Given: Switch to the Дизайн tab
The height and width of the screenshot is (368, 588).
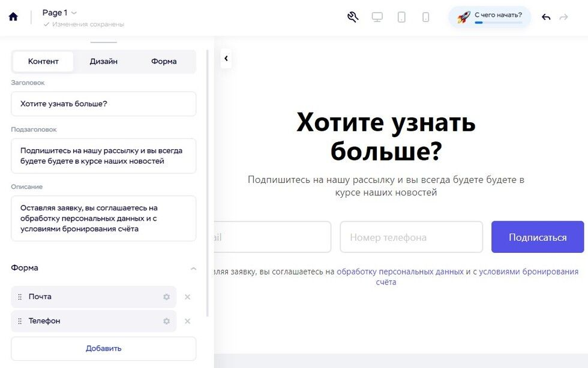Looking at the screenshot, I should coord(103,62).
